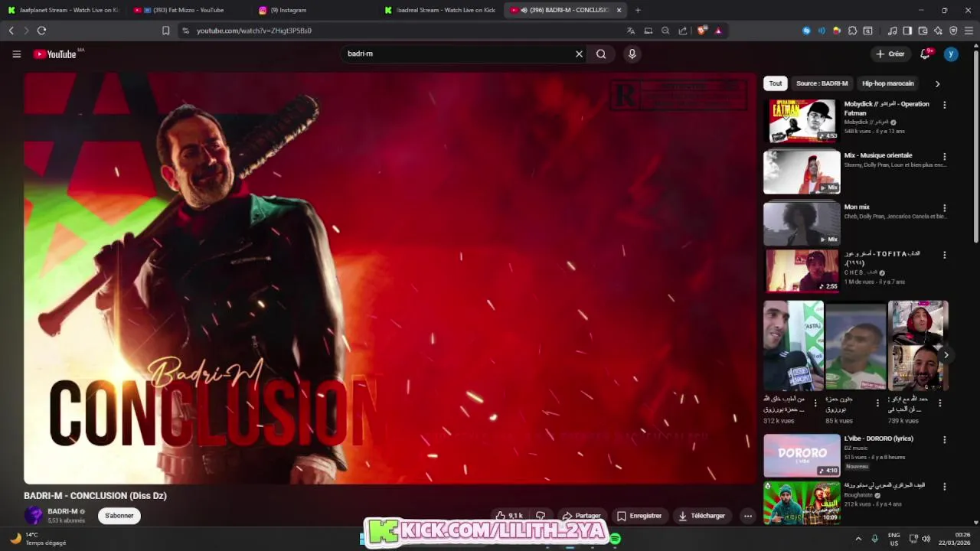The width and height of the screenshot is (980, 551).
Task: Click the translate page icon
Action: click(631, 31)
